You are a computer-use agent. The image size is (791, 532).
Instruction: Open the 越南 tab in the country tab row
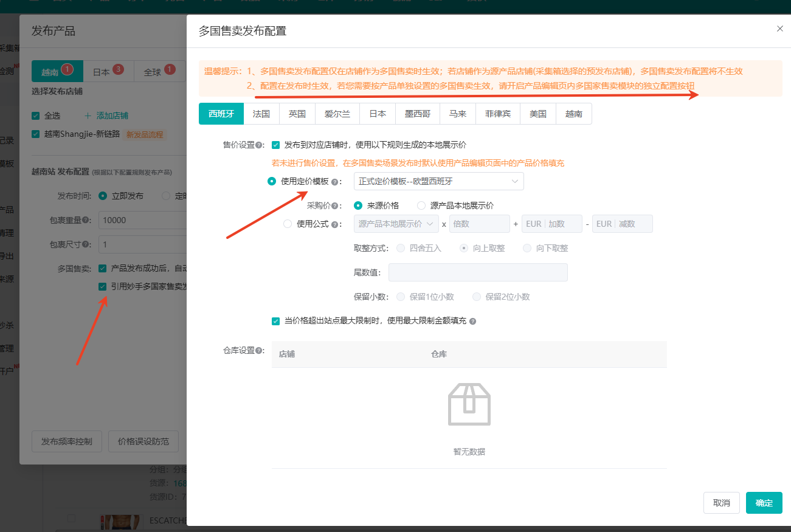(x=574, y=114)
